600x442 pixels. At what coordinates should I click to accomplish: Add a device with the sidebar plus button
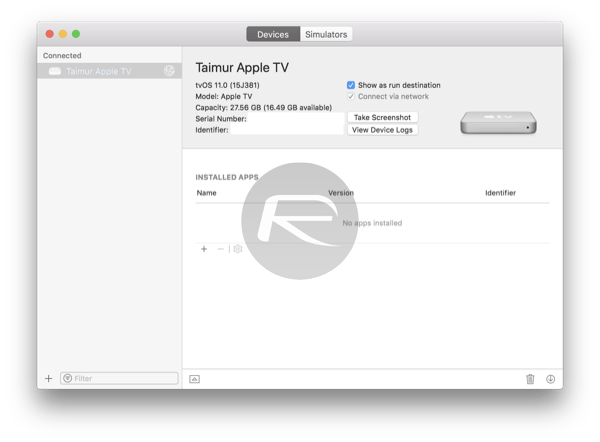49,378
